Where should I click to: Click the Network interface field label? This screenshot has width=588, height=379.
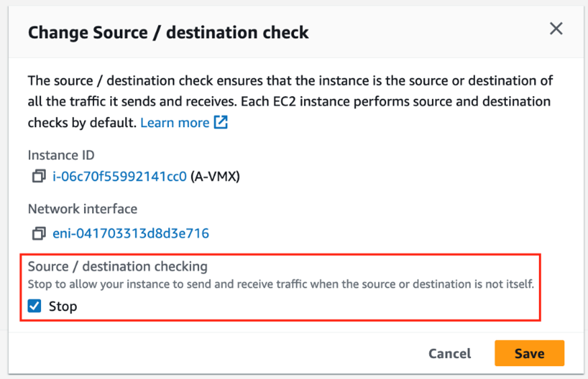tap(83, 209)
